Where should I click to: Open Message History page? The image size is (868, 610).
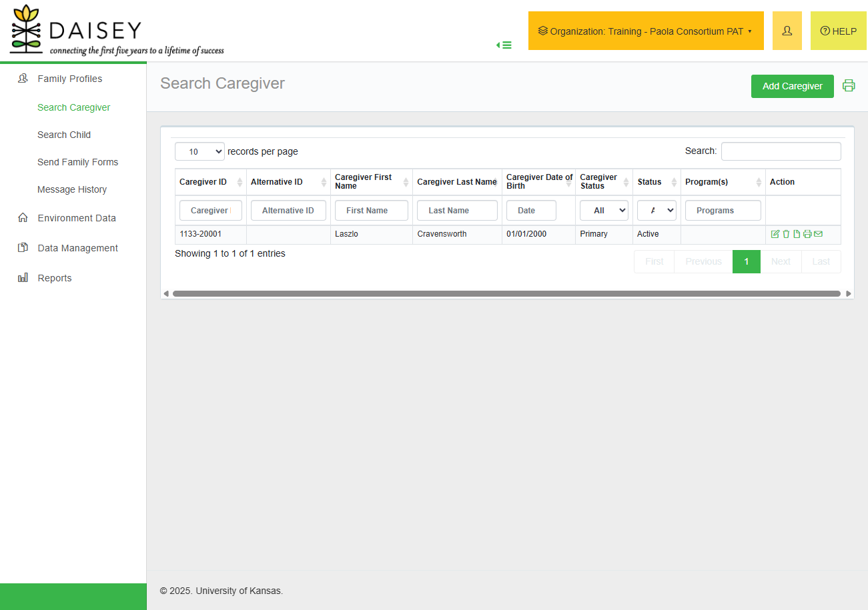click(x=72, y=189)
